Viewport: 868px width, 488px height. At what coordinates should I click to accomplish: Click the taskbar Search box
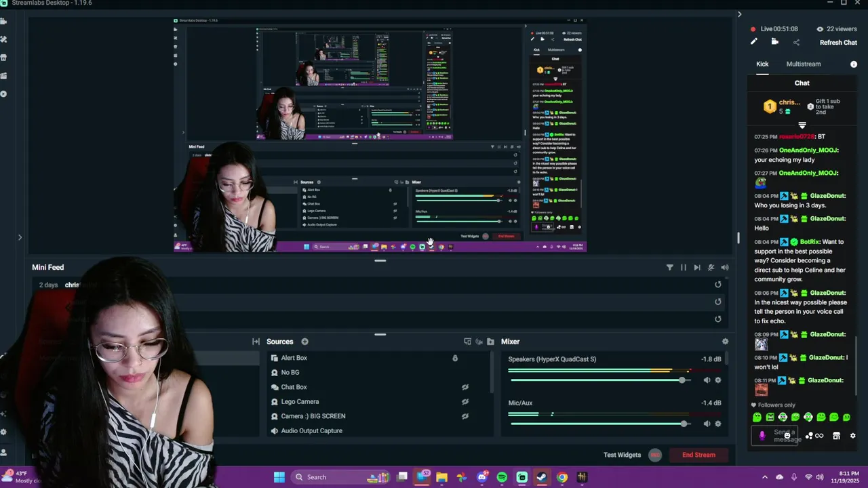coord(342,477)
